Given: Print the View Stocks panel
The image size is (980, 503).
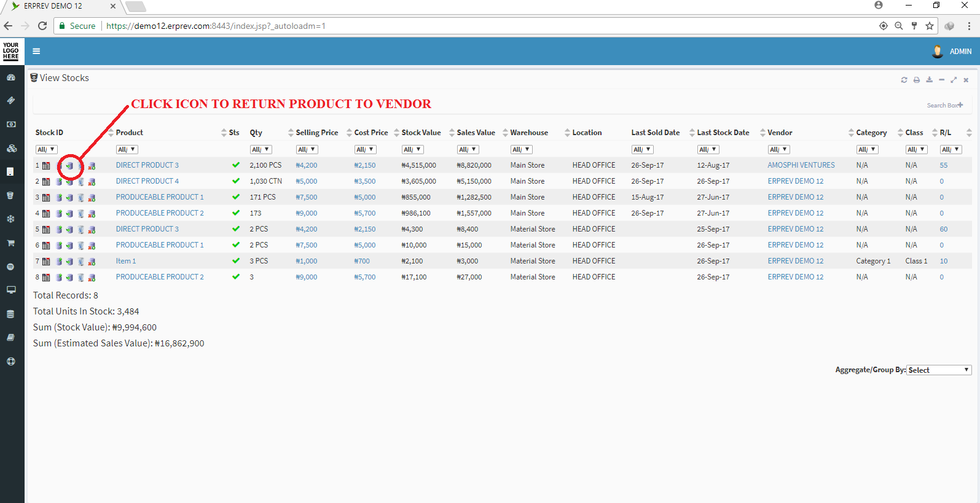Looking at the screenshot, I should coord(916,80).
